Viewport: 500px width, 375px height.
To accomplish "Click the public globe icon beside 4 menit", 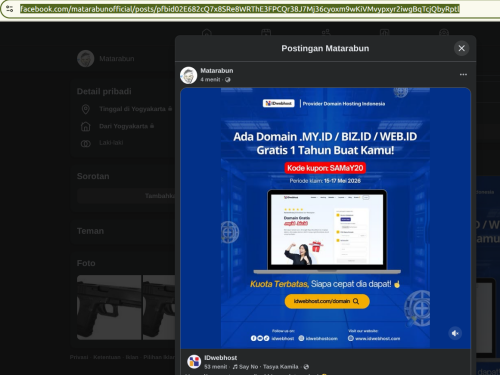I will 228,80.
